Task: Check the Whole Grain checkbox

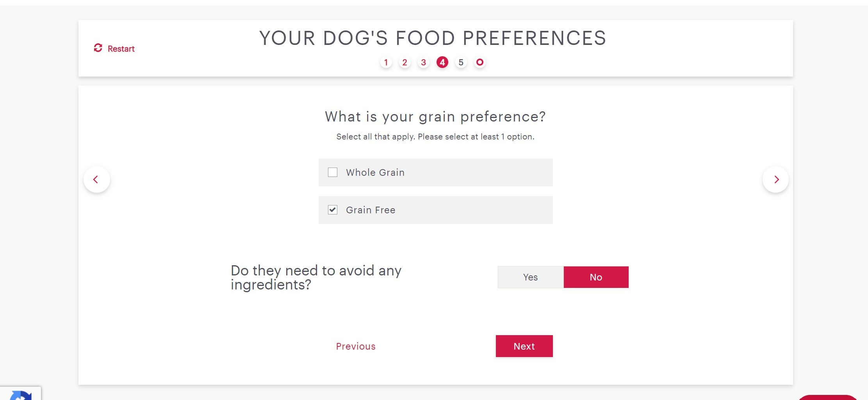Action: pos(333,172)
